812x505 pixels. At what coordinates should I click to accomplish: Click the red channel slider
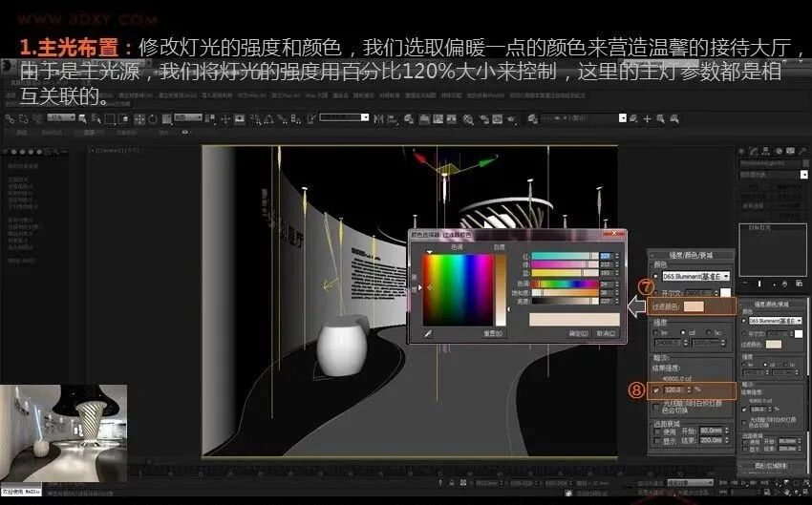tap(566, 256)
